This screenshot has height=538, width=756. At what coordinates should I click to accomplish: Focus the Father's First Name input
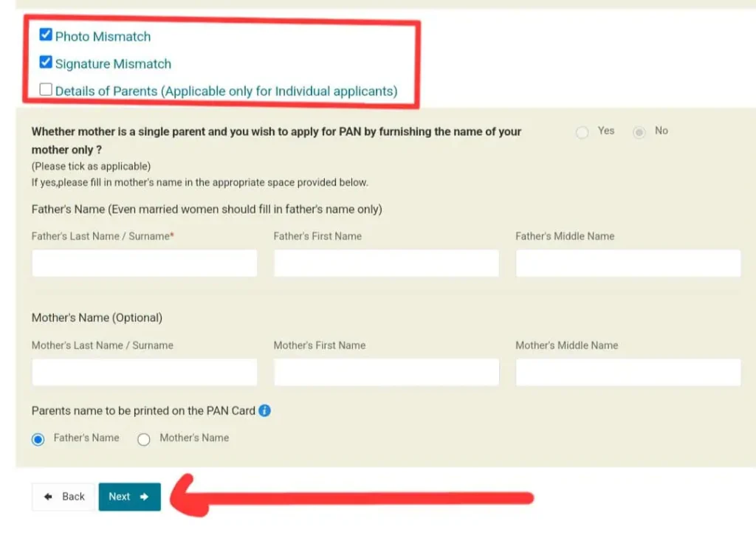tap(386, 263)
